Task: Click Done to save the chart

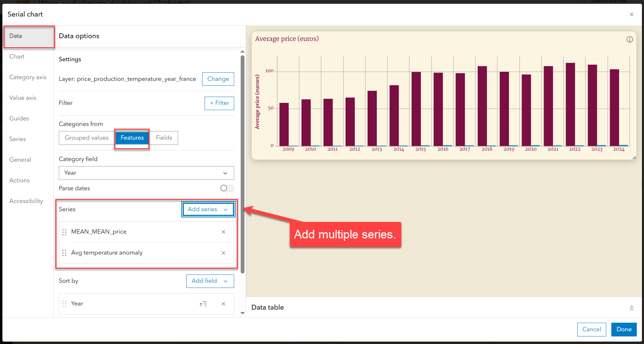Action: [x=624, y=329]
